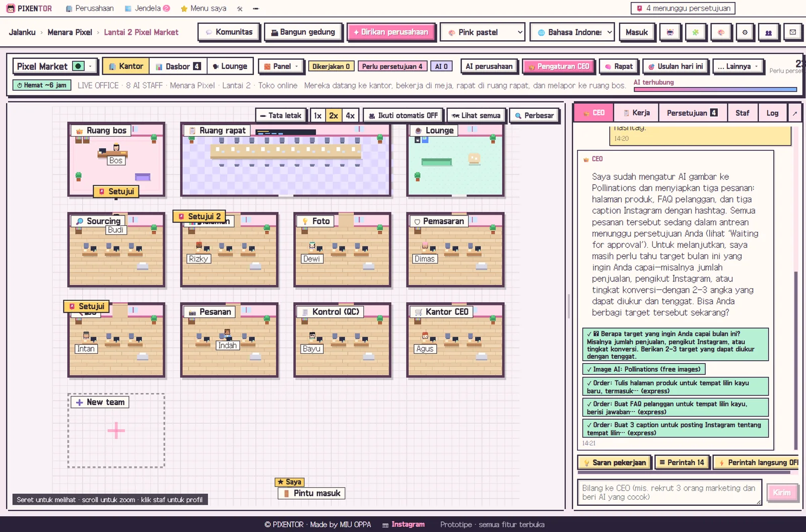Open the Instagram link in footer
The width and height of the screenshot is (806, 532).
tap(404, 524)
